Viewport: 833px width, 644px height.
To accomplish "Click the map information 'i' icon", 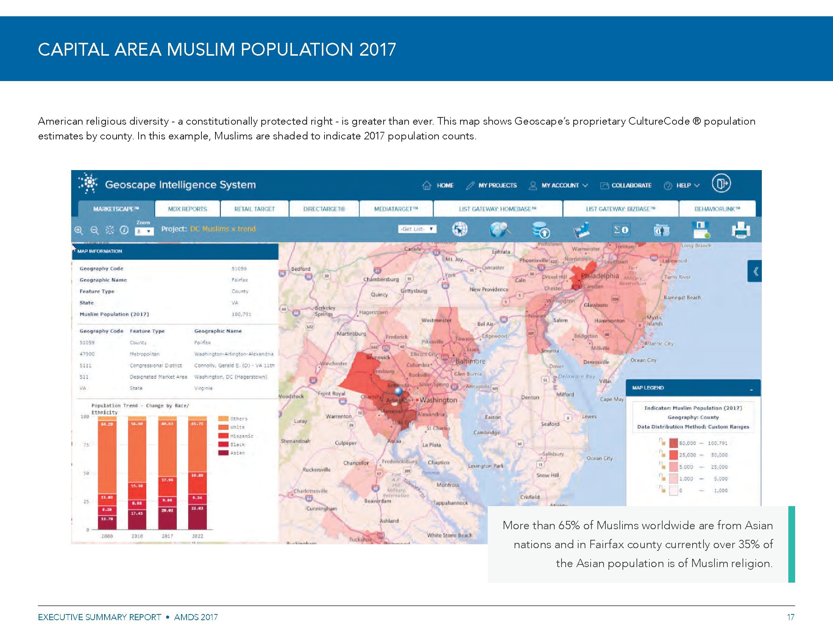I will [124, 230].
